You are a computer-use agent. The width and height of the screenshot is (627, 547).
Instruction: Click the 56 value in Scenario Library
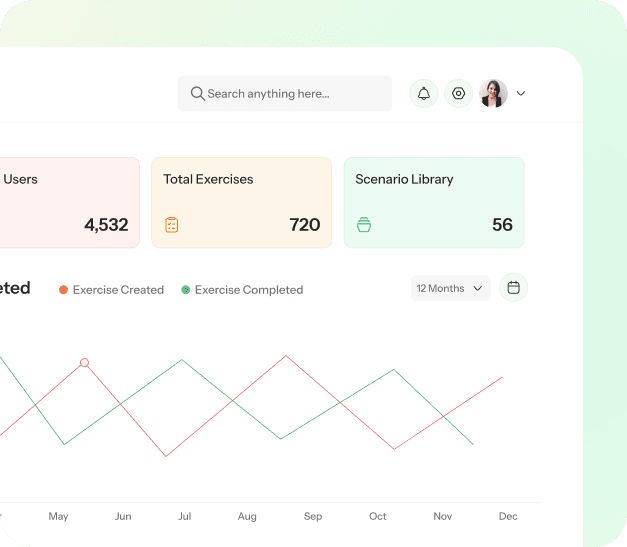point(502,225)
